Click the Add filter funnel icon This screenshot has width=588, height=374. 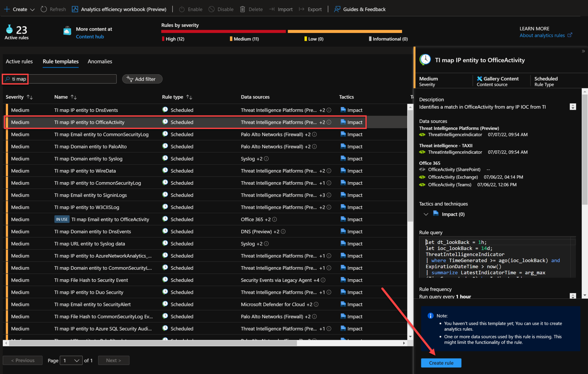(130, 79)
